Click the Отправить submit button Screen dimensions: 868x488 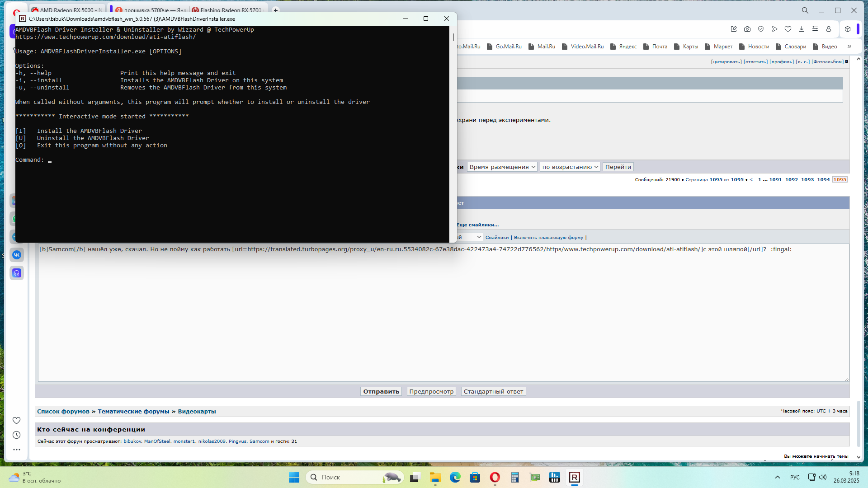pyautogui.click(x=381, y=391)
